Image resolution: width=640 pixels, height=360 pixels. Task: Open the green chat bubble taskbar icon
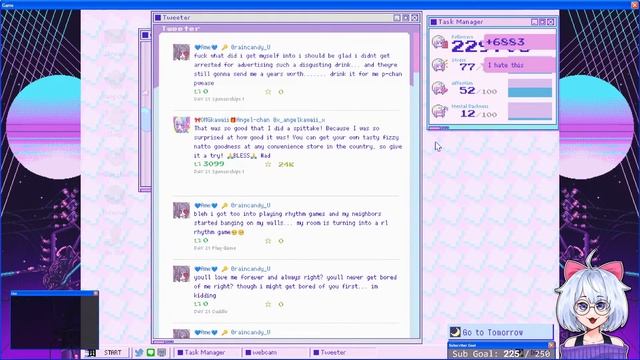click(151, 352)
